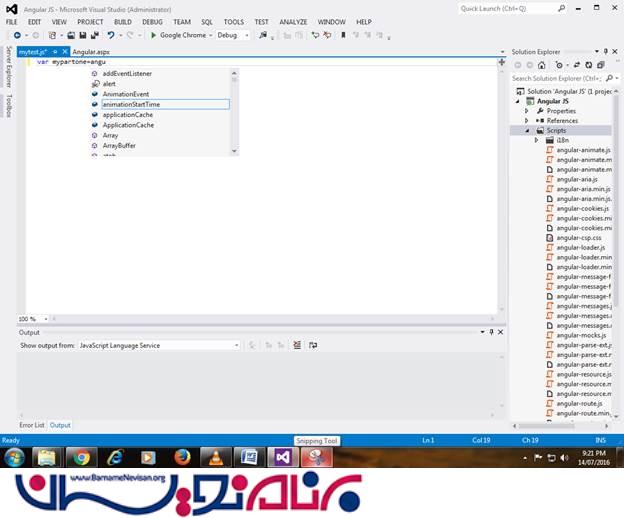624x518 pixels.
Task: Toggle Word Wrap icon in Output panel
Action: tap(313, 345)
